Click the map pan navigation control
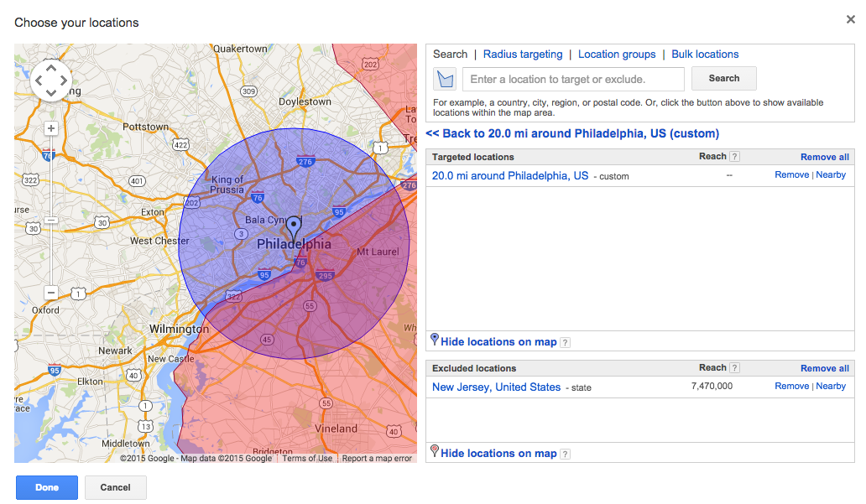The height and width of the screenshot is (504, 866). pos(51,81)
